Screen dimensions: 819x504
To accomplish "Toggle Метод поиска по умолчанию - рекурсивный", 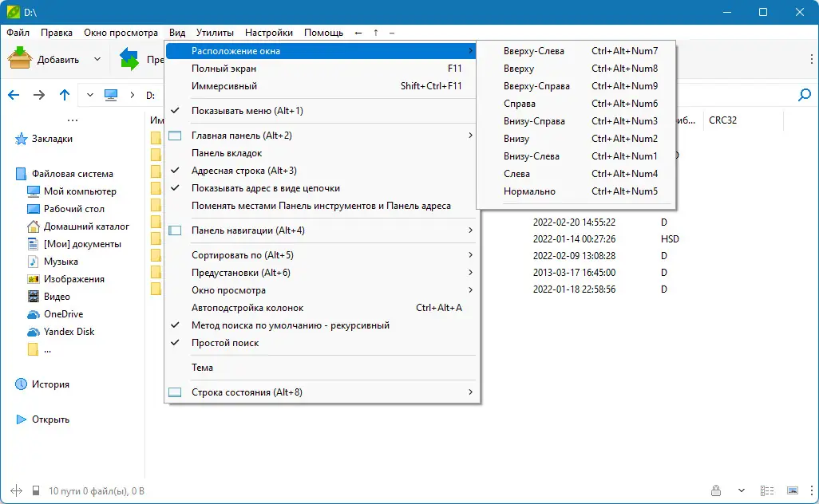I will (x=321, y=325).
